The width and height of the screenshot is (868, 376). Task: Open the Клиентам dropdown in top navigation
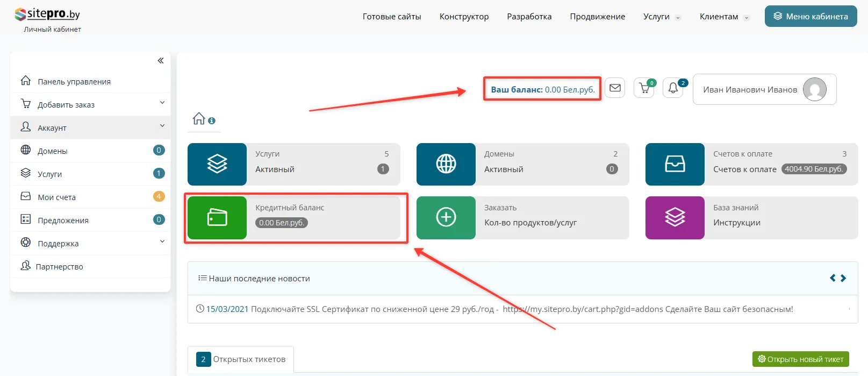coord(723,17)
